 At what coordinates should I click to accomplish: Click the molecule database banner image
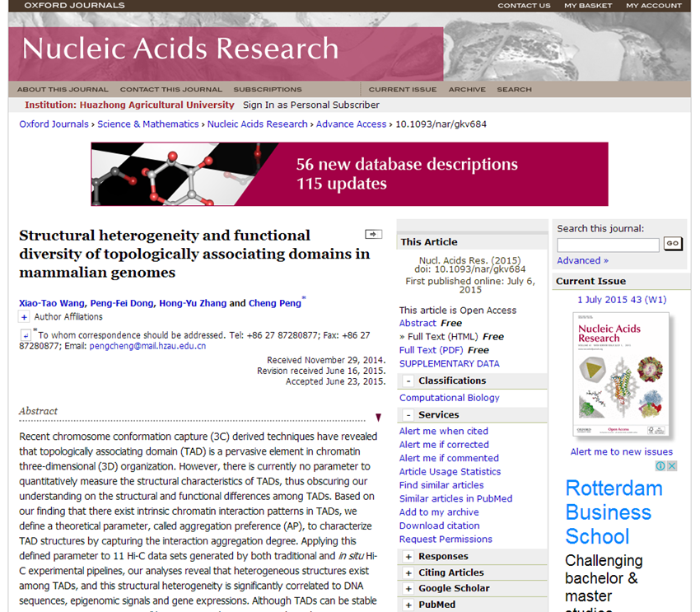(x=349, y=174)
